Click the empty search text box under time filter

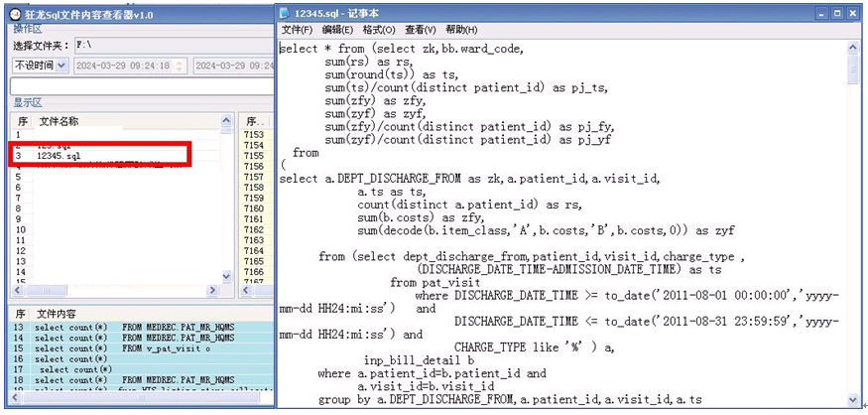click(x=142, y=86)
